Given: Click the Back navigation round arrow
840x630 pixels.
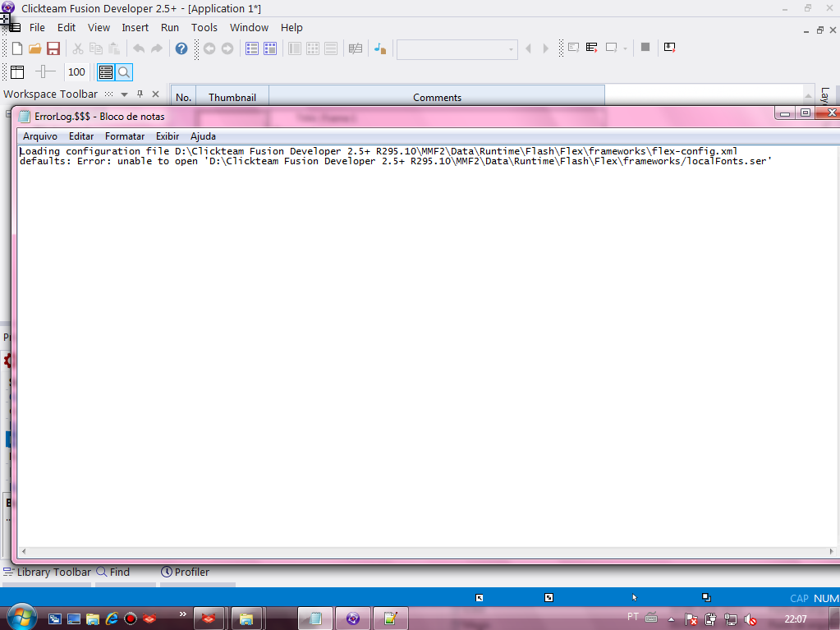Looking at the screenshot, I should (209, 48).
